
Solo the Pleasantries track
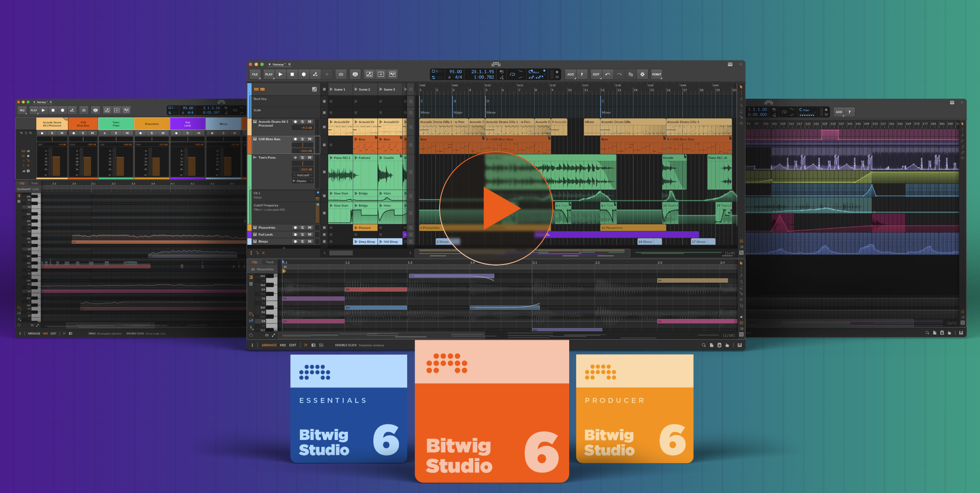coord(302,228)
